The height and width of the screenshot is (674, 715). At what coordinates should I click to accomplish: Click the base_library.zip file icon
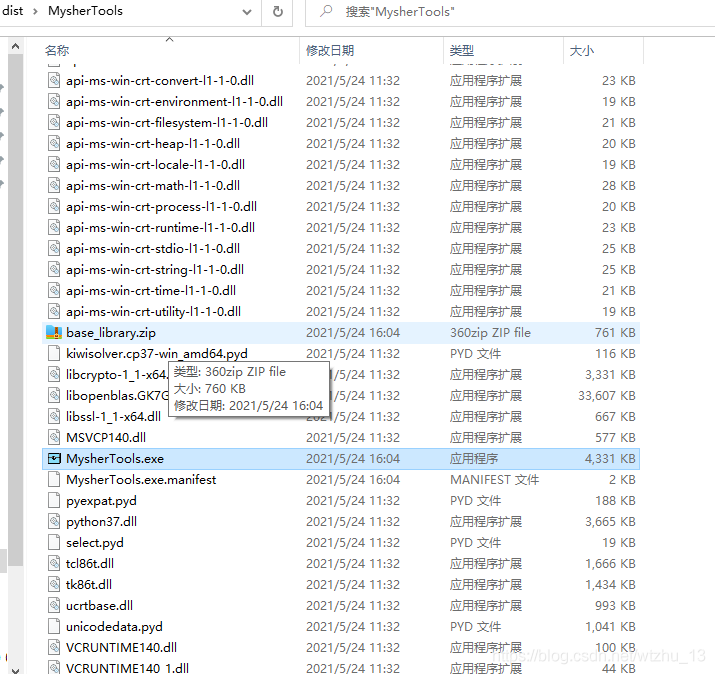54,333
